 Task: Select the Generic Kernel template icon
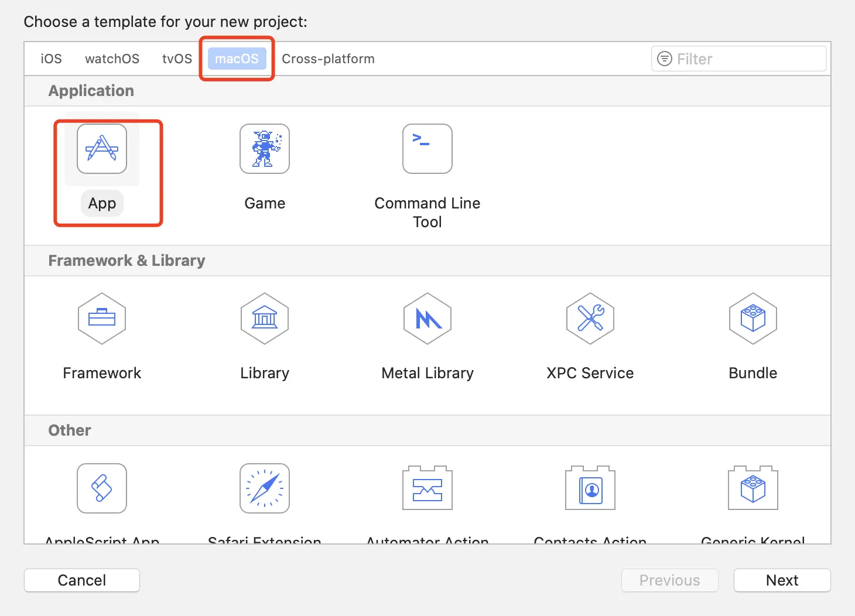tap(753, 488)
